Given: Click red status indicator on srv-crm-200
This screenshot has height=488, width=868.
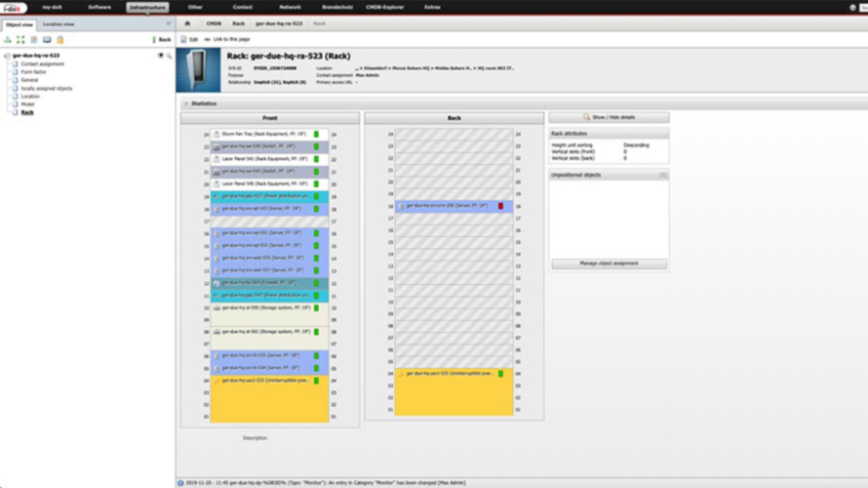Looking at the screenshot, I should click(x=500, y=206).
